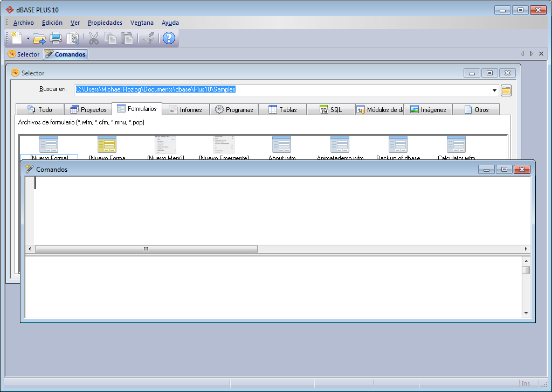Click the Buscar en path field

(282, 89)
